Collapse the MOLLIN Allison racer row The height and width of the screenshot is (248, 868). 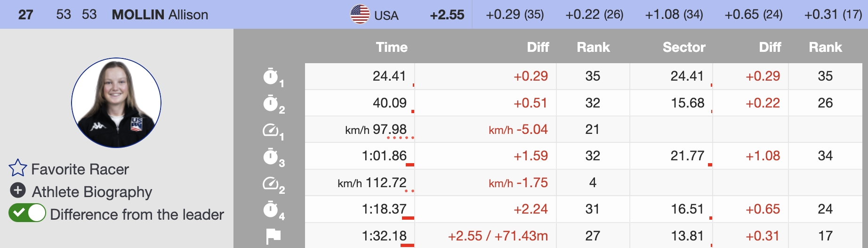coord(160,15)
